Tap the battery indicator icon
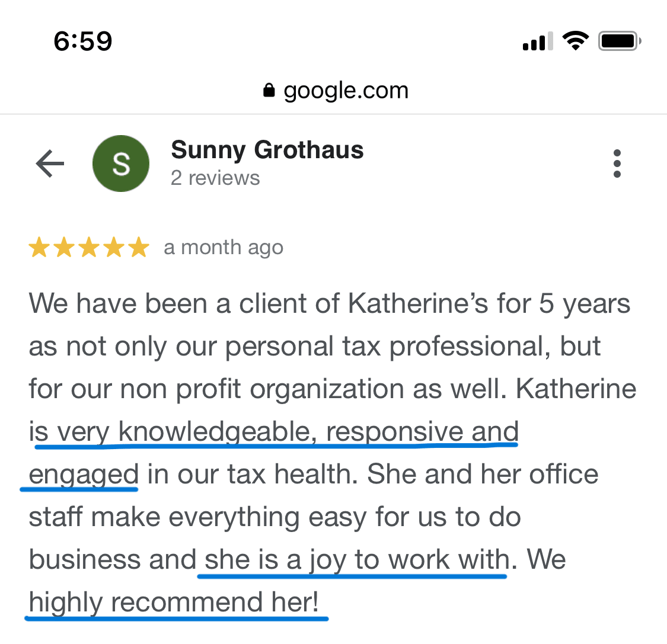The width and height of the screenshot is (667, 644). (x=620, y=41)
